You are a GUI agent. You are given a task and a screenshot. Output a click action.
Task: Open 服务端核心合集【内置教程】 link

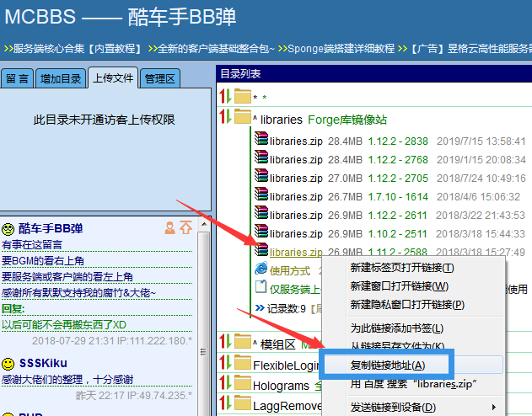tap(78, 49)
